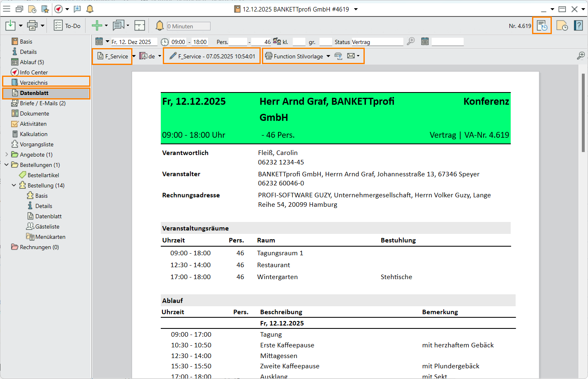Screen dimensions: 588x379
Task: Click the upload icon beside Function Stilvorlage
Action: pos(338,56)
